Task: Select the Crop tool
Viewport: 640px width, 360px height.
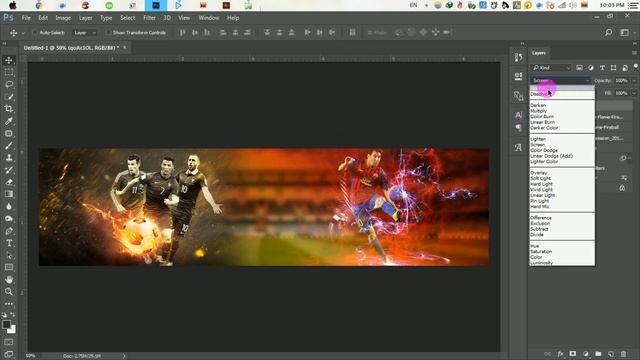Action: tap(9, 109)
